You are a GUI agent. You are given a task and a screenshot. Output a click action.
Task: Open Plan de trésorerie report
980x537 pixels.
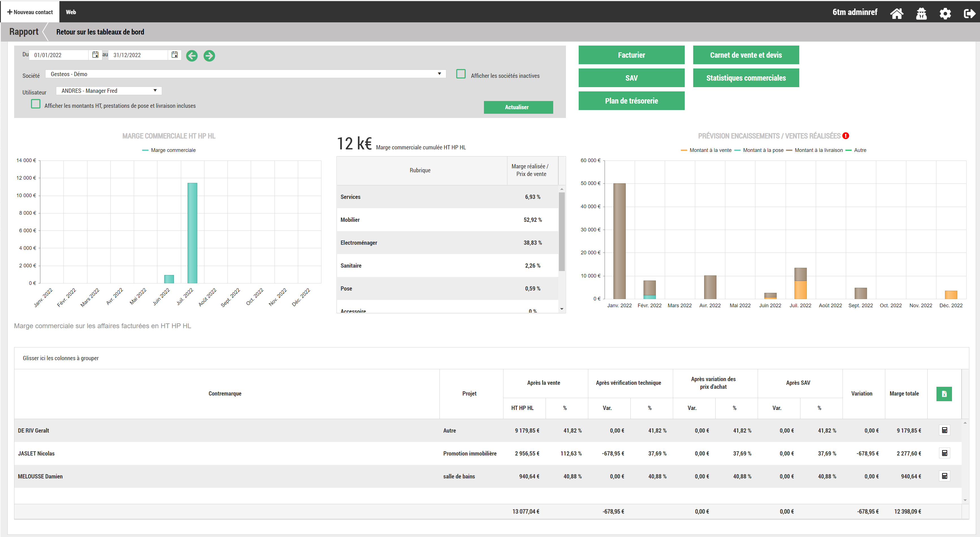pyautogui.click(x=631, y=101)
